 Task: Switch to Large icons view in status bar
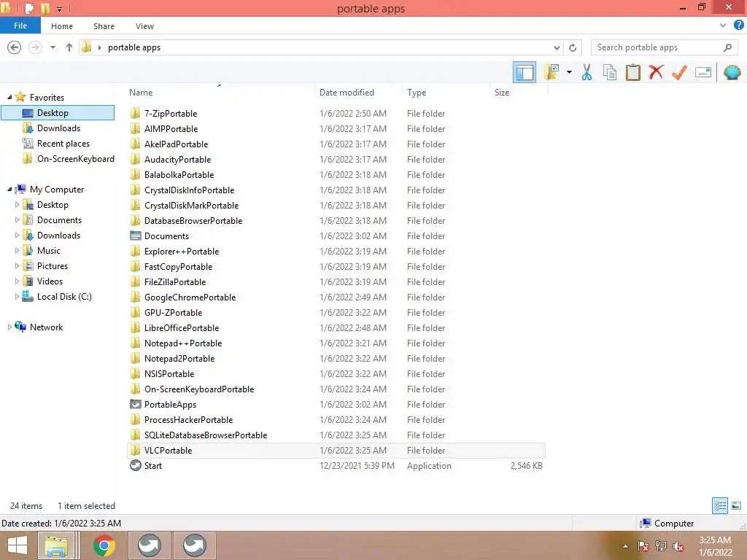[x=736, y=505]
